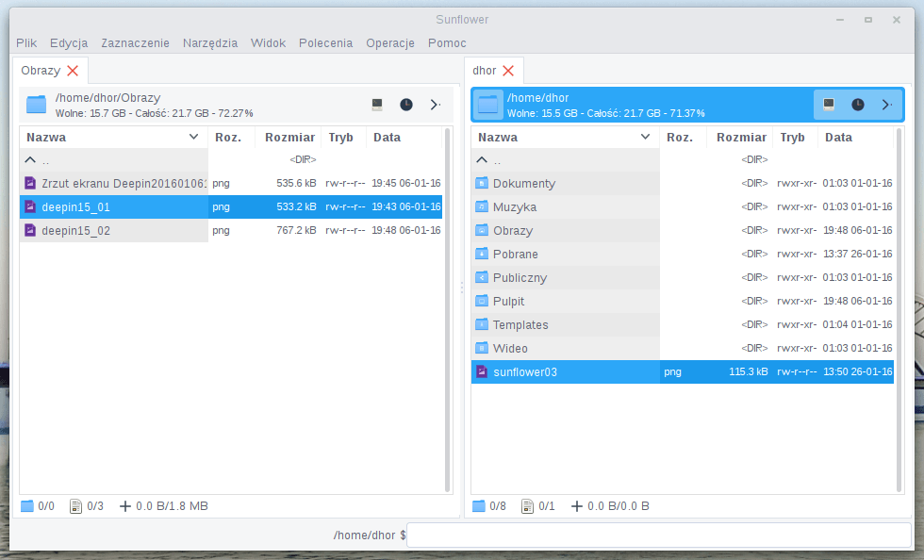
Task: Open terminal icon in the right dhor panel
Action: point(829,105)
